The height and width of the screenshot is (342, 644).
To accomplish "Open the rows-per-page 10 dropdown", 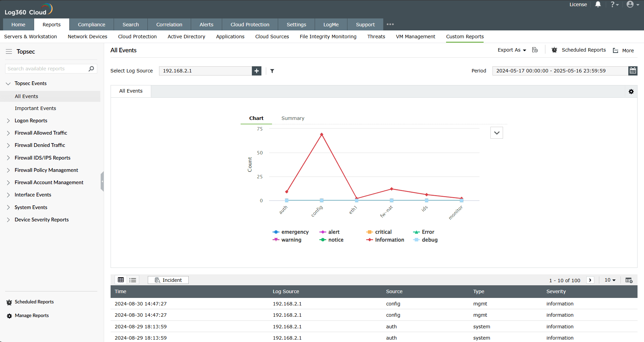I will [610, 280].
